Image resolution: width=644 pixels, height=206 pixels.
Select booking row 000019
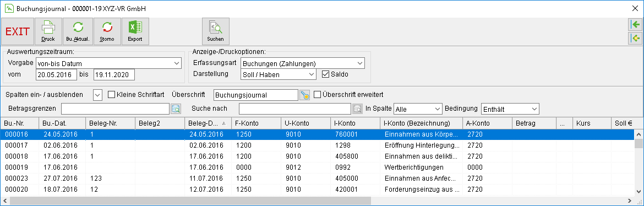pos(318,167)
